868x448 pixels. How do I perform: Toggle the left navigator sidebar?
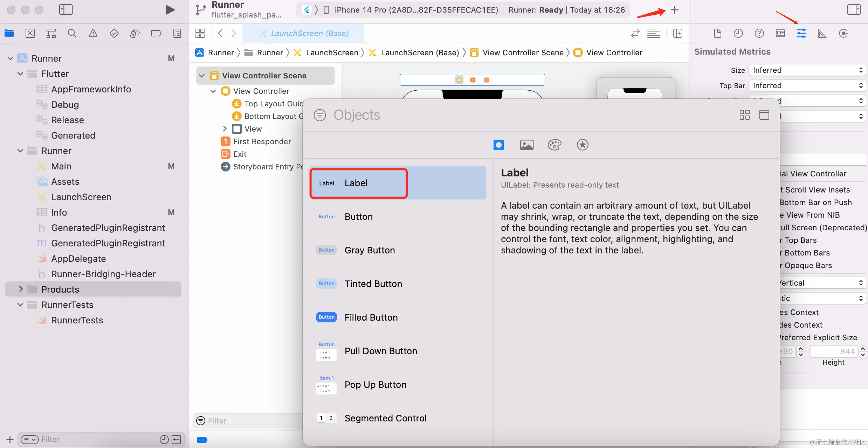pyautogui.click(x=66, y=10)
